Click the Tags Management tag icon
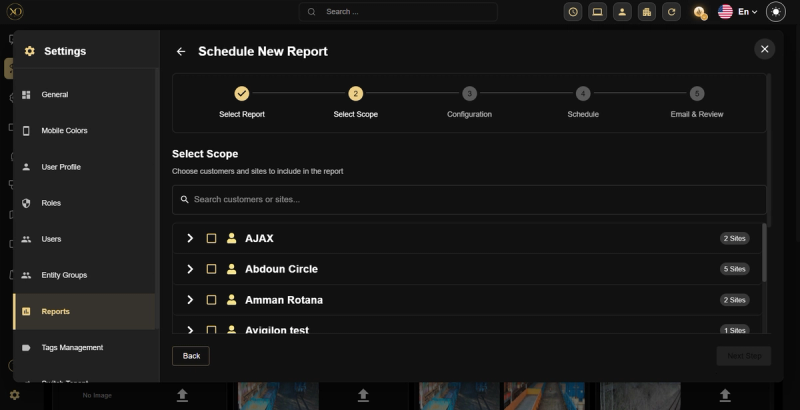Image resolution: width=800 pixels, height=410 pixels. pyautogui.click(x=26, y=348)
